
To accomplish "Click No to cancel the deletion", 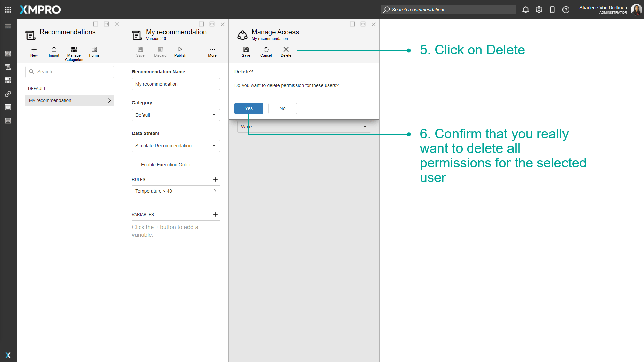I will (x=282, y=108).
